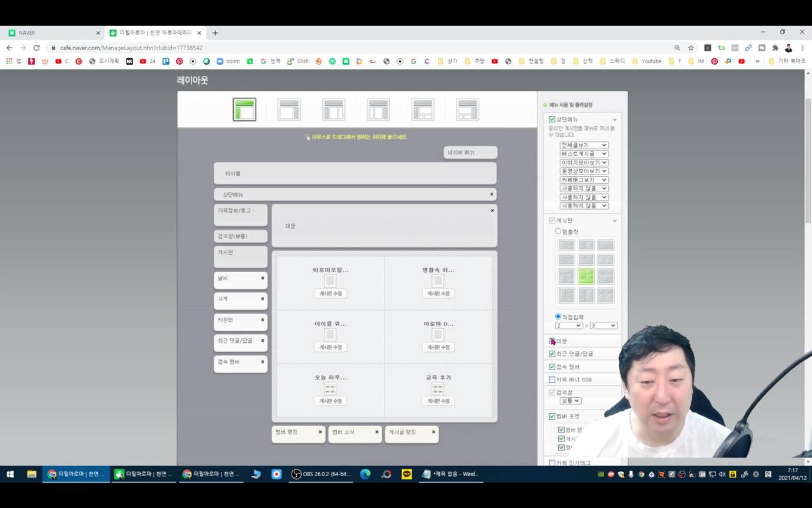Open the Chrome extensions puzzle icon

pos(775,48)
